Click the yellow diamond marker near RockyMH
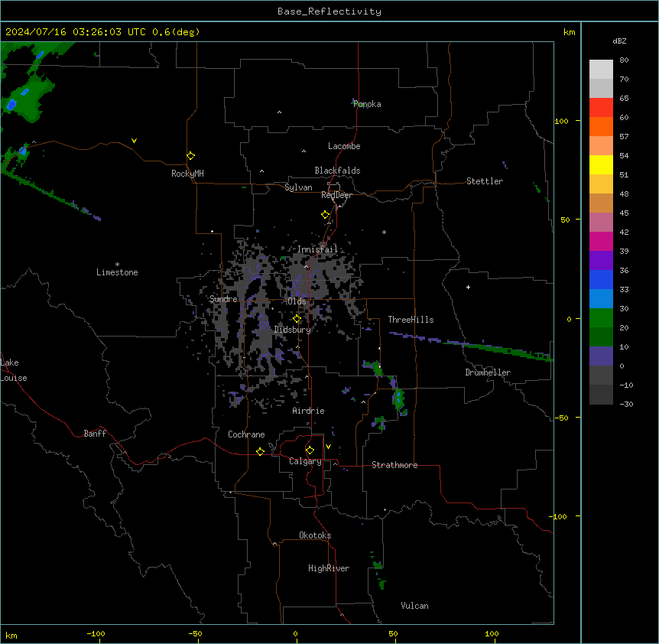 [191, 156]
